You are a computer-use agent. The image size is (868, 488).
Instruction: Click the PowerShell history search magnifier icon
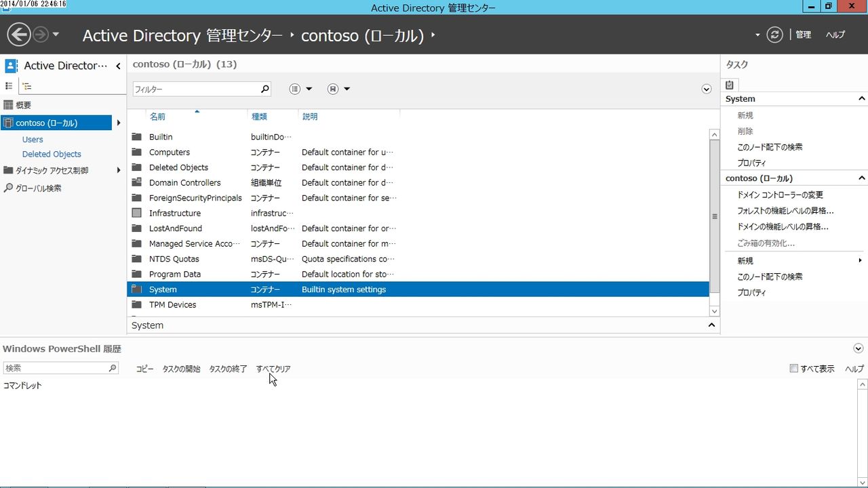pyautogui.click(x=113, y=368)
